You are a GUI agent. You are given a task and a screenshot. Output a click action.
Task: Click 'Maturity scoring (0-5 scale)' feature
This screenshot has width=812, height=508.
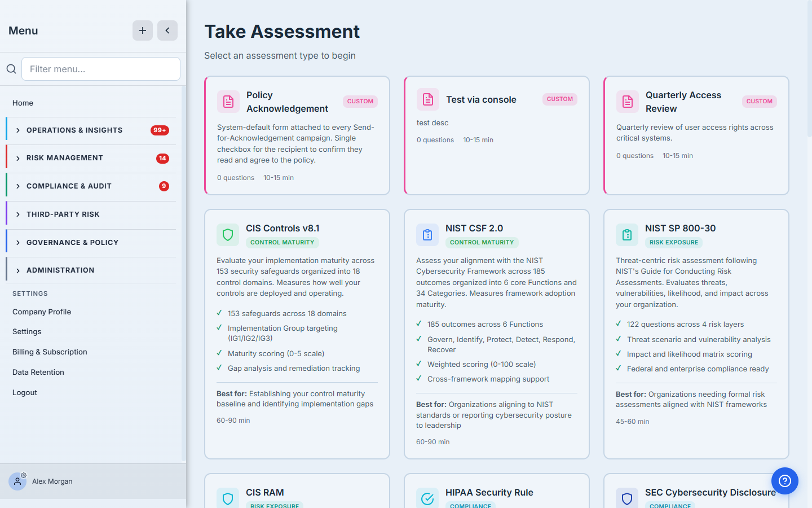[276, 353]
